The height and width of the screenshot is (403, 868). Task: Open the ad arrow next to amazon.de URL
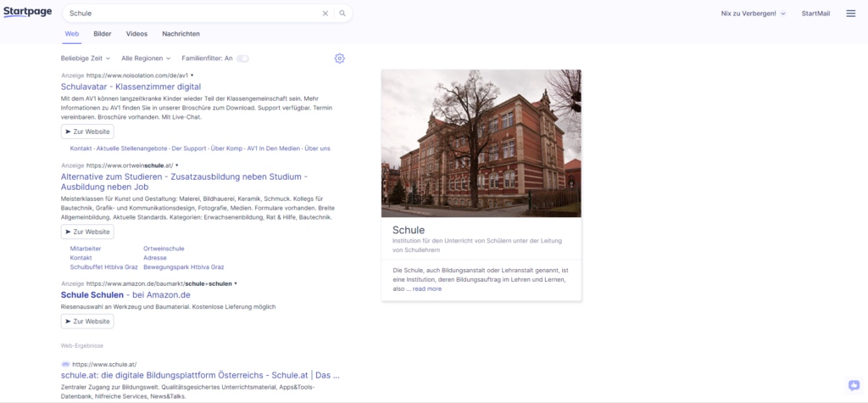236,283
